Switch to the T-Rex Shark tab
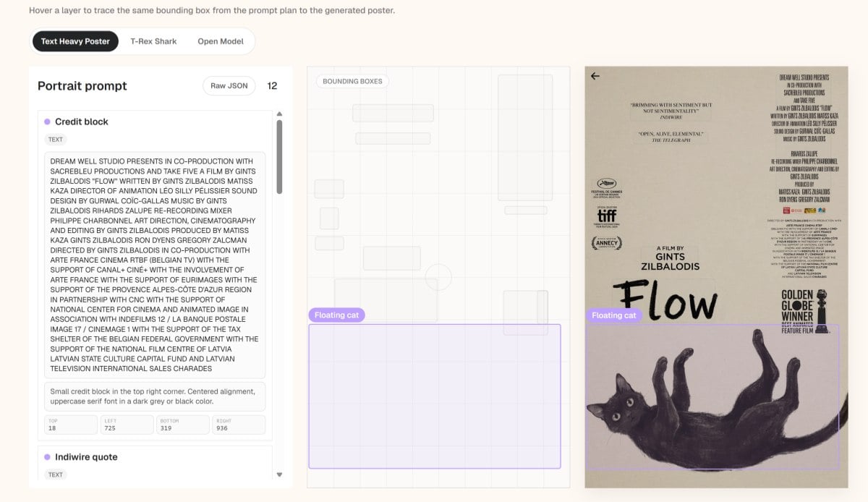 (153, 41)
